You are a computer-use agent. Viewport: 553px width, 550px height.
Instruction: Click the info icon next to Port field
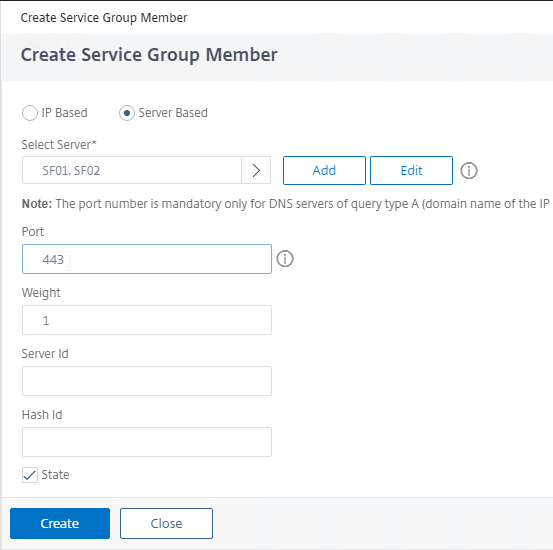coord(285,259)
